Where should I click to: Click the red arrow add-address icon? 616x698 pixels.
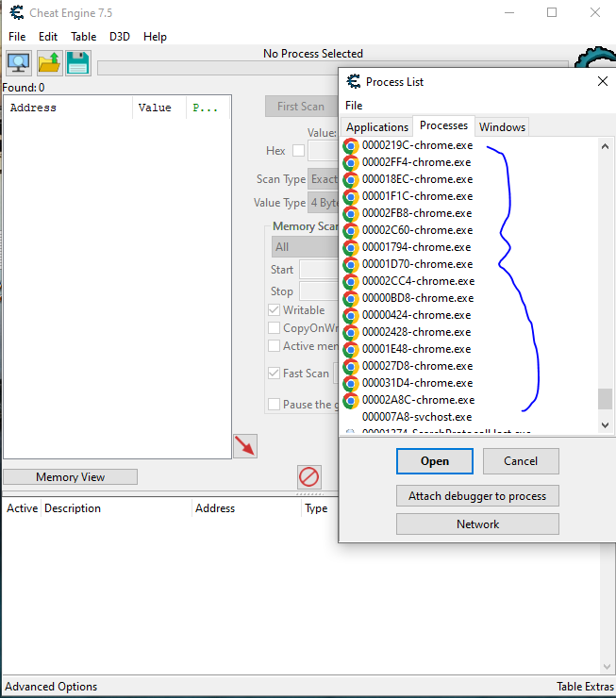(x=245, y=445)
